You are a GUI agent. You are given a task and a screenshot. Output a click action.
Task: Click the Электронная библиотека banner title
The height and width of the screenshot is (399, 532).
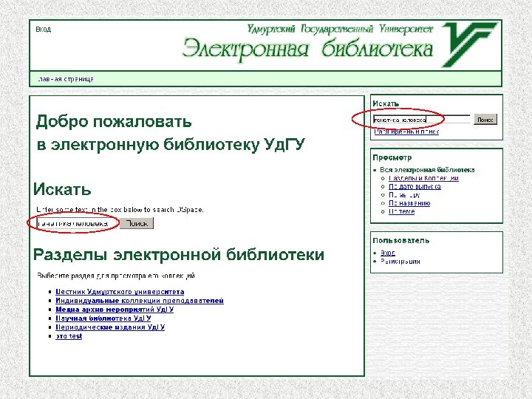click(308, 50)
